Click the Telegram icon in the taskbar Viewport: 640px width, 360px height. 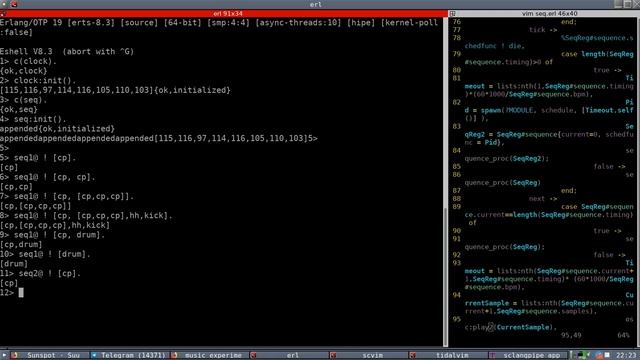pyautogui.click(x=94, y=355)
